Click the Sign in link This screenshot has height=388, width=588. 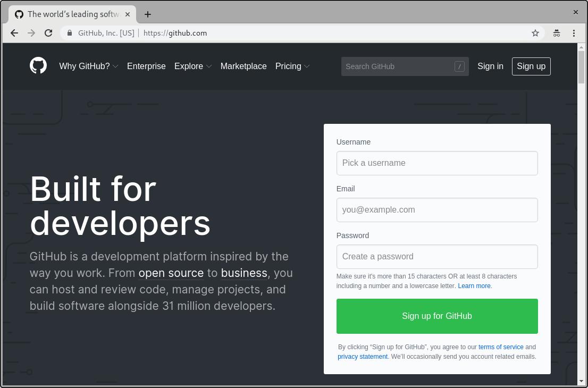[490, 66]
